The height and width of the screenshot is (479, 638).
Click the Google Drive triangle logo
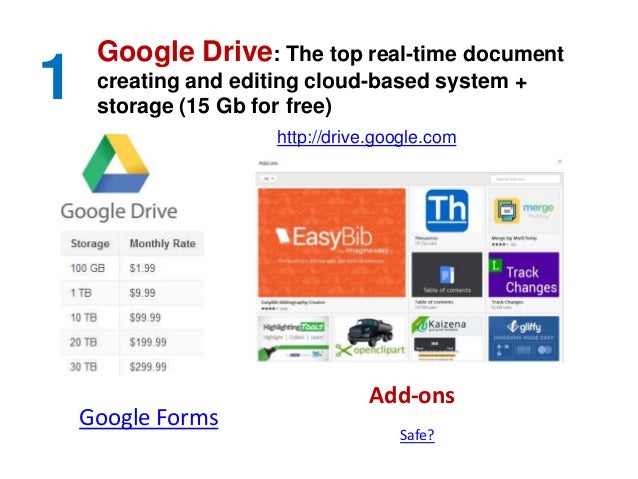pos(116,164)
